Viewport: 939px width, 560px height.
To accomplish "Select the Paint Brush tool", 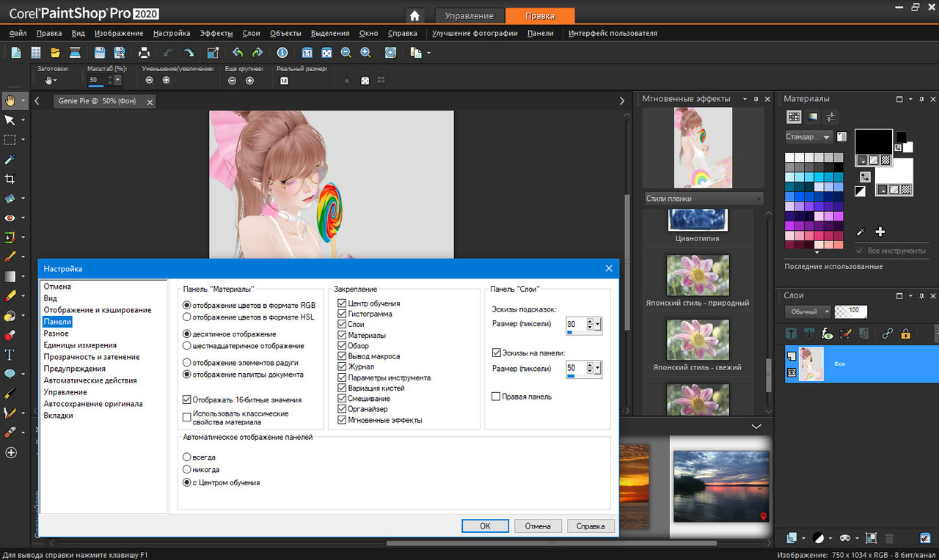I will click(x=10, y=257).
